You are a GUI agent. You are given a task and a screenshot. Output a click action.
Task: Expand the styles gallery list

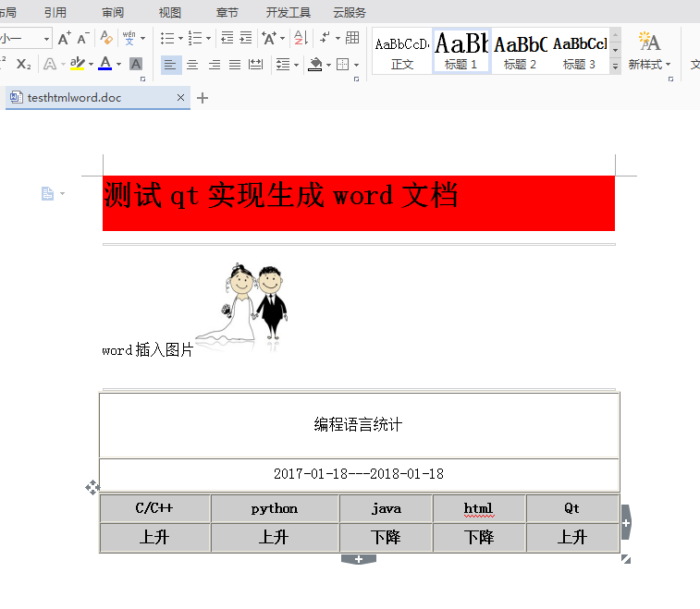coord(615,67)
